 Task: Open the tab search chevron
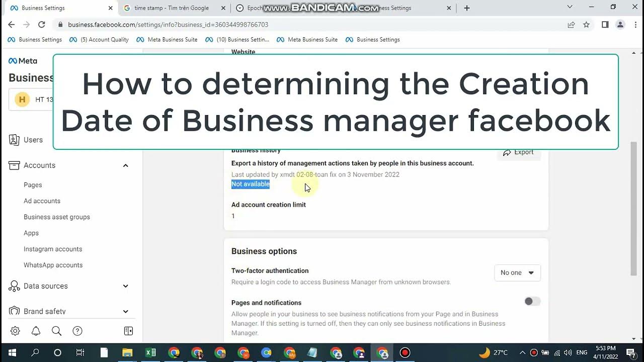[570, 7]
